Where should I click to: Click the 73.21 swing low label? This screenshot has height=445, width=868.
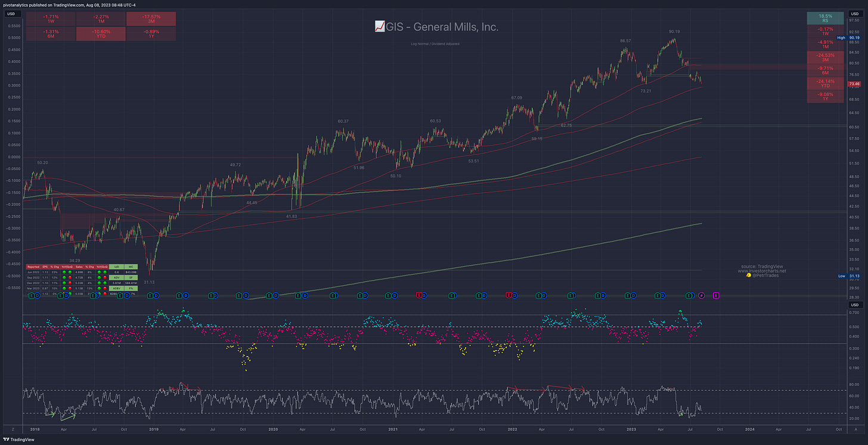[646, 91]
